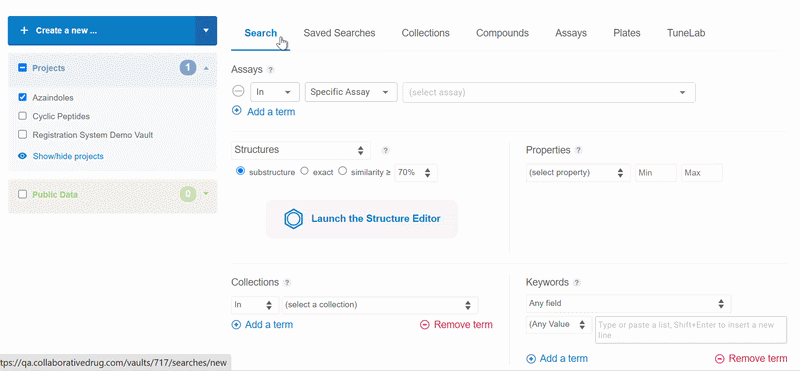Toggle the Projects select-all checkbox
800x371 pixels.
click(x=22, y=68)
